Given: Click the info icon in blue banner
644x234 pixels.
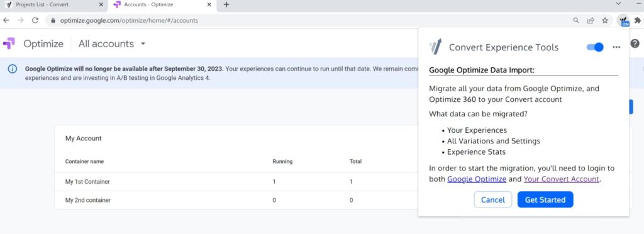Looking at the screenshot, I should tap(13, 69).
